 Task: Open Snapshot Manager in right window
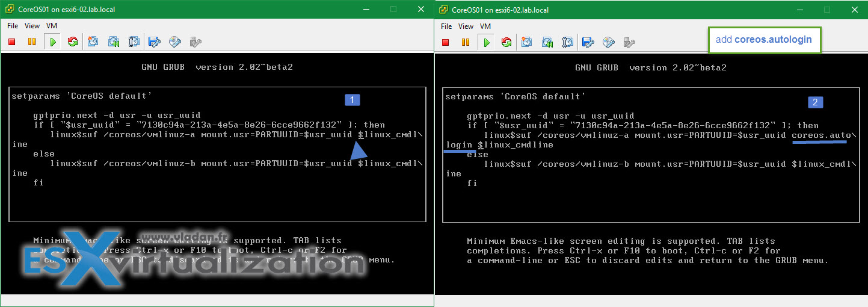(x=568, y=42)
